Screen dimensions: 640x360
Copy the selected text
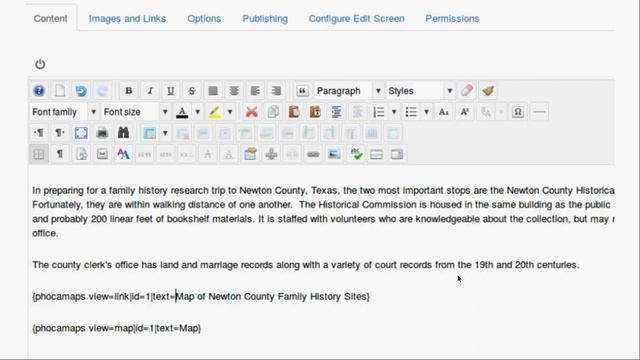pos(273,112)
